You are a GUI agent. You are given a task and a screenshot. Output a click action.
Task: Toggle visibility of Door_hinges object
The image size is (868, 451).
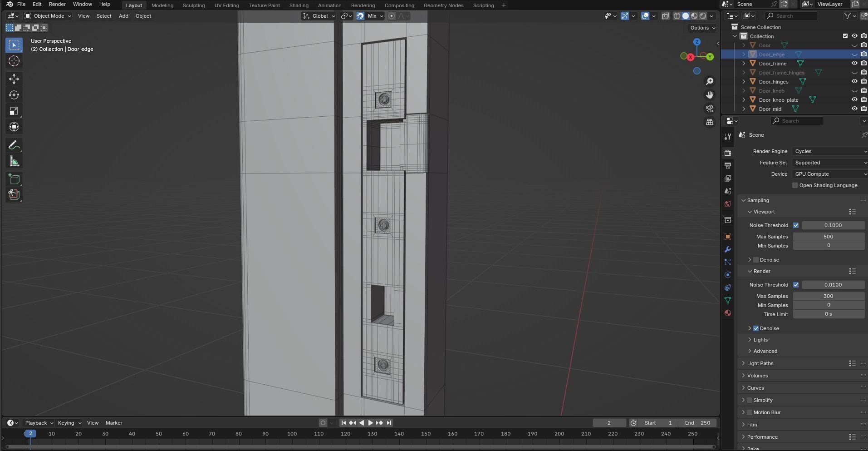(854, 82)
